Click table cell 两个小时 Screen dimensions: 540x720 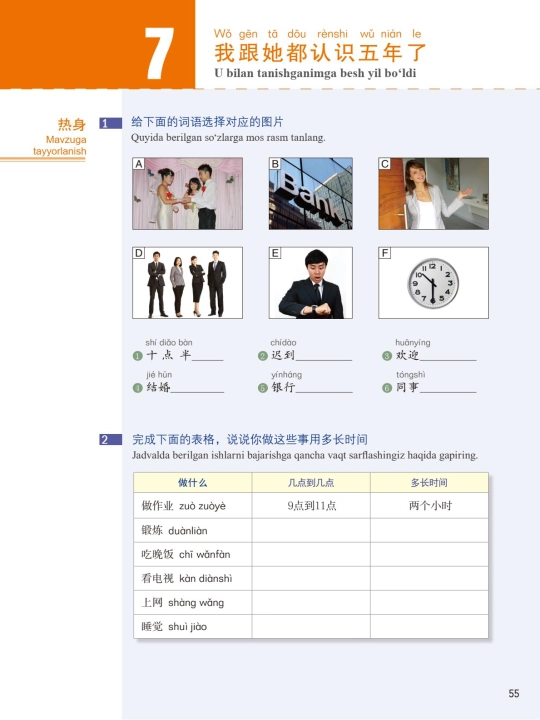pyautogui.click(x=429, y=506)
